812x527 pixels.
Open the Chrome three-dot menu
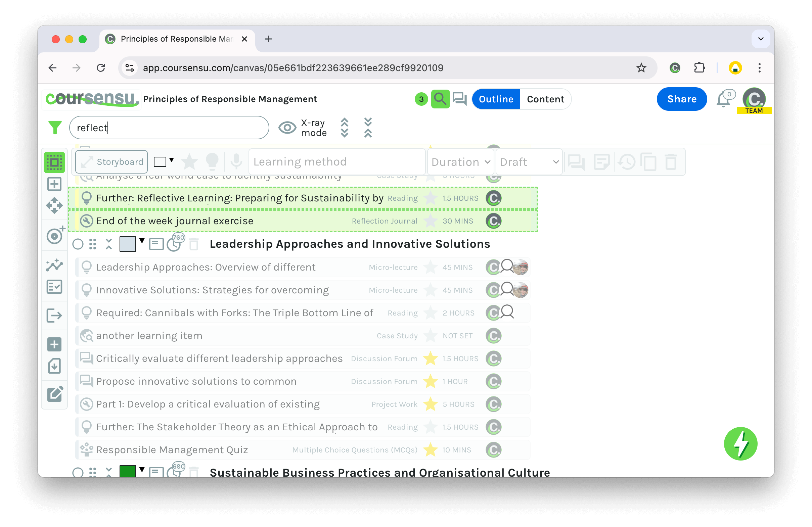point(760,68)
